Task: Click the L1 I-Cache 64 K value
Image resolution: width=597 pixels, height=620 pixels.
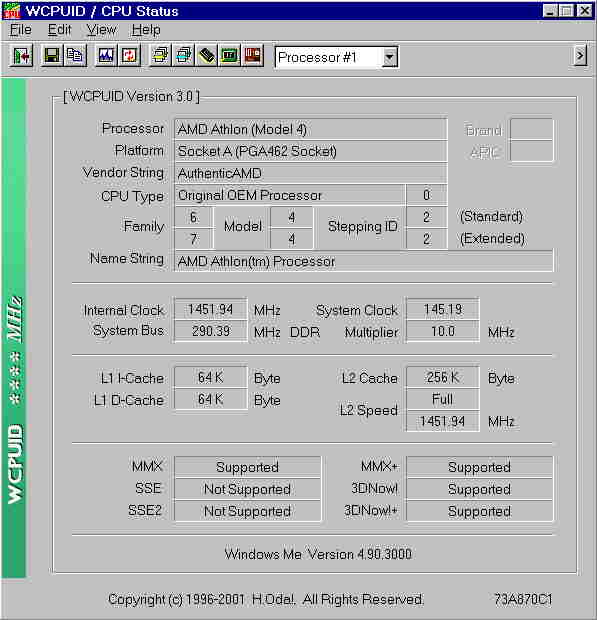Action: (x=210, y=377)
